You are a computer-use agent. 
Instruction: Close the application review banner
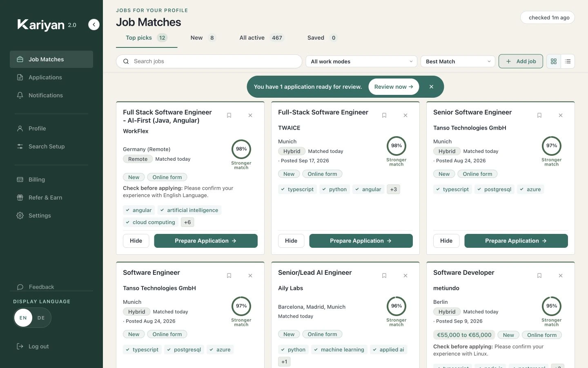[431, 87]
